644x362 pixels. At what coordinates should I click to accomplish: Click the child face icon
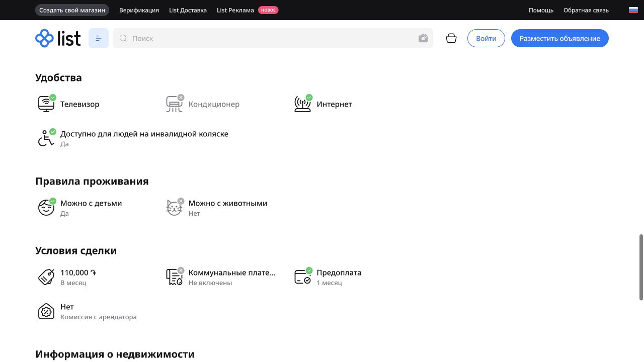(x=46, y=207)
